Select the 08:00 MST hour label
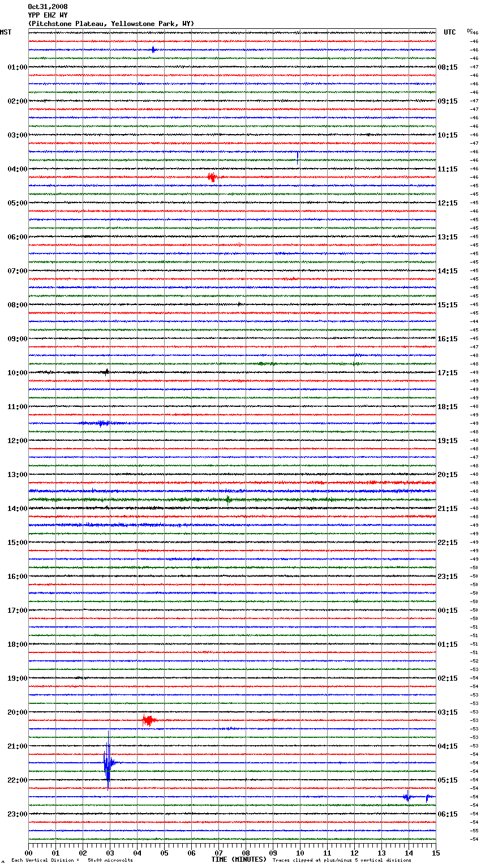The height and width of the screenshot is (868, 481). click(18, 305)
